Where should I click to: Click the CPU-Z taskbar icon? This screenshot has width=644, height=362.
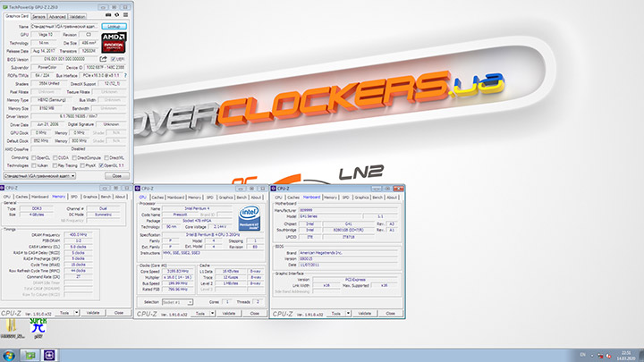[x=49, y=356]
